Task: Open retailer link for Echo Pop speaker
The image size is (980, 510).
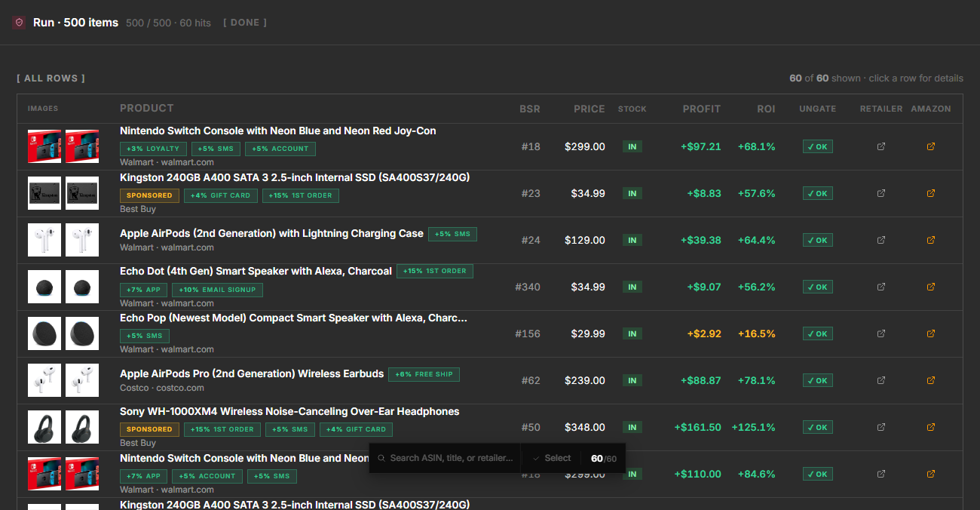Action: click(x=881, y=333)
